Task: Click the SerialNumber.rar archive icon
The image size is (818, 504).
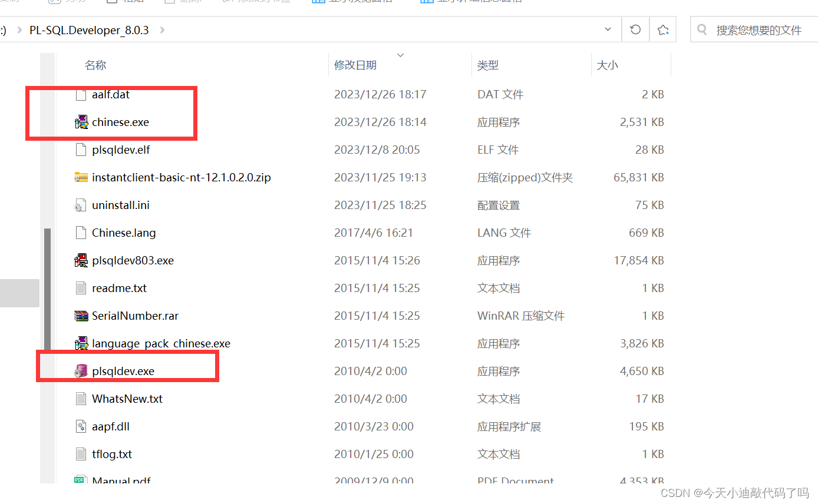Action: 81,316
